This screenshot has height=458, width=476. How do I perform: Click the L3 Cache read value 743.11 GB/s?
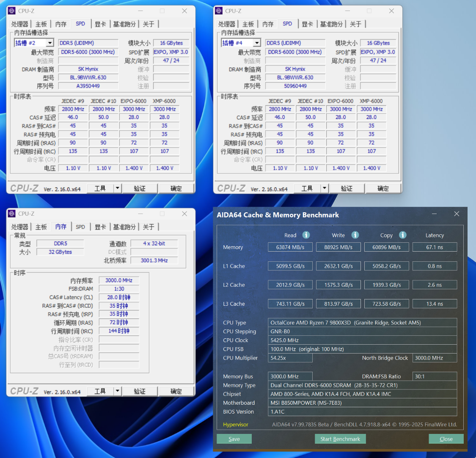coord(290,304)
